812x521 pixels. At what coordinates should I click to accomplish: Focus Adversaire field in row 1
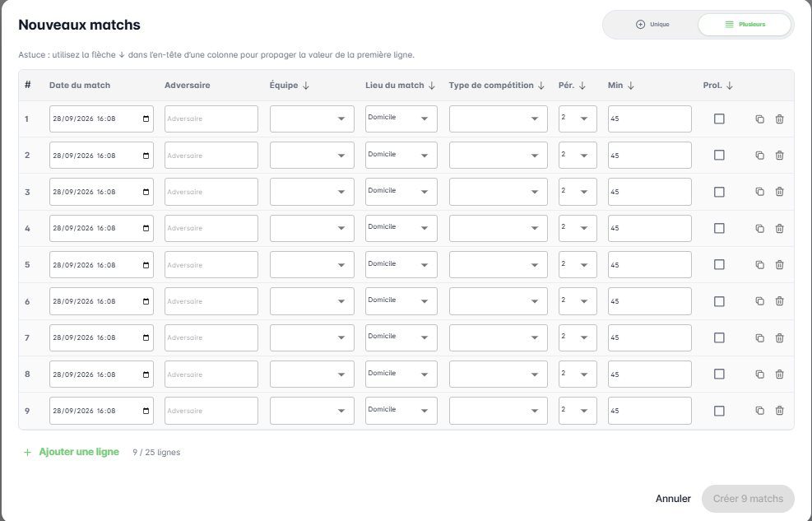[211, 119]
